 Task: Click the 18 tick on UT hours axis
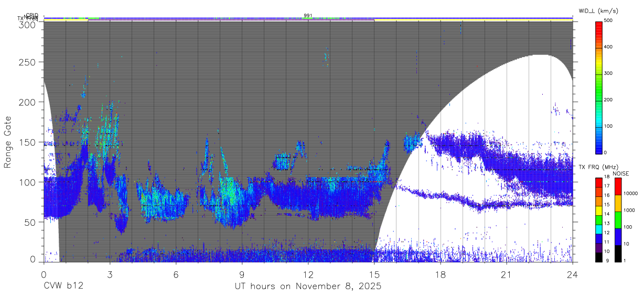pyautogui.click(x=441, y=274)
